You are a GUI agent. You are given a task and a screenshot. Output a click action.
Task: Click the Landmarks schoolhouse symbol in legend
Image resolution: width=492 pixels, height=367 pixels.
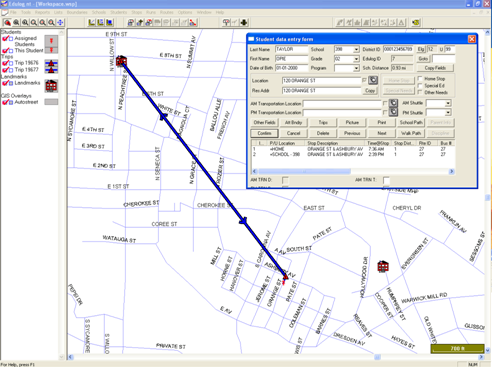[51, 86]
